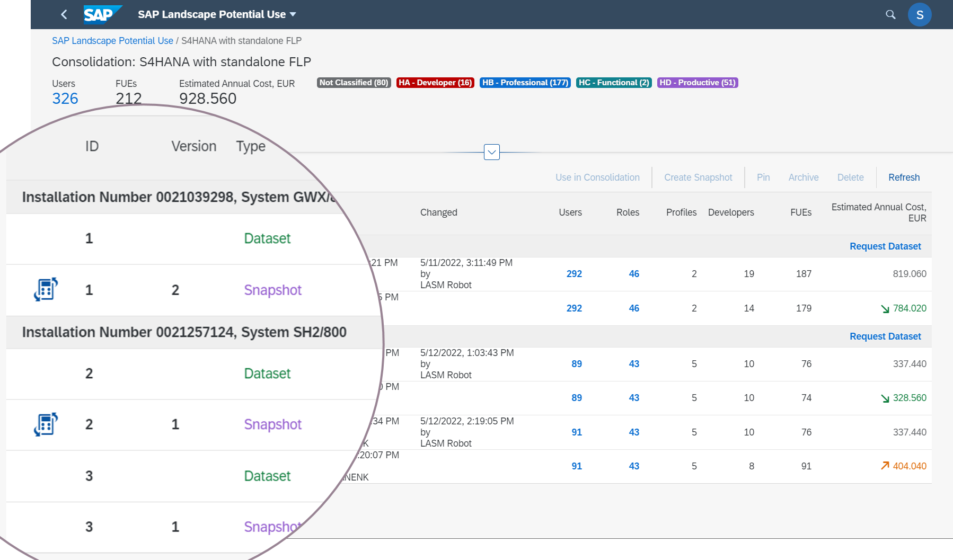Follow the SAP Landscape Potential Use breadcrumb
The width and height of the screenshot is (953, 560).
(112, 41)
